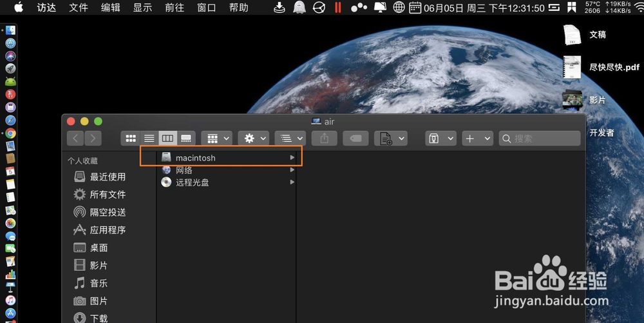
Task: Click the Share toolbar button
Action: 325,139
